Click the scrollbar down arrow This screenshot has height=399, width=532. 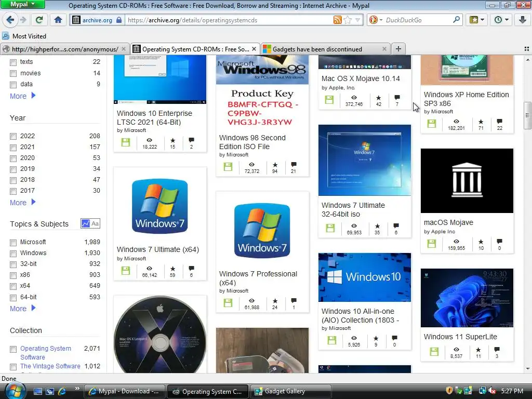coord(527,369)
